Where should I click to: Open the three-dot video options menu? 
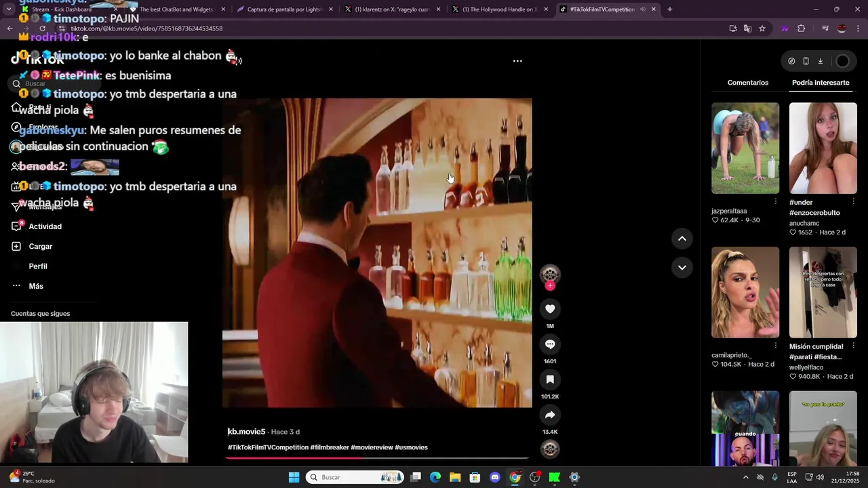(x=517, y=61)
